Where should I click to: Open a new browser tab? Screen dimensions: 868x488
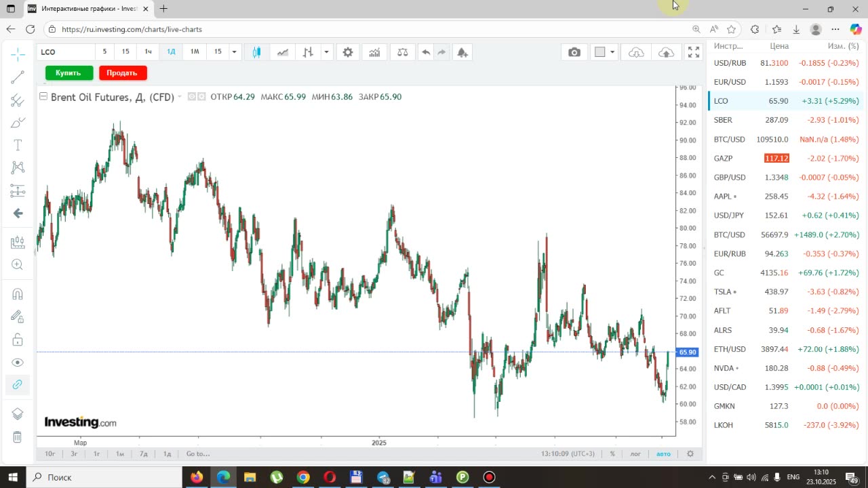pyautogui.click(x=163, y=9)
